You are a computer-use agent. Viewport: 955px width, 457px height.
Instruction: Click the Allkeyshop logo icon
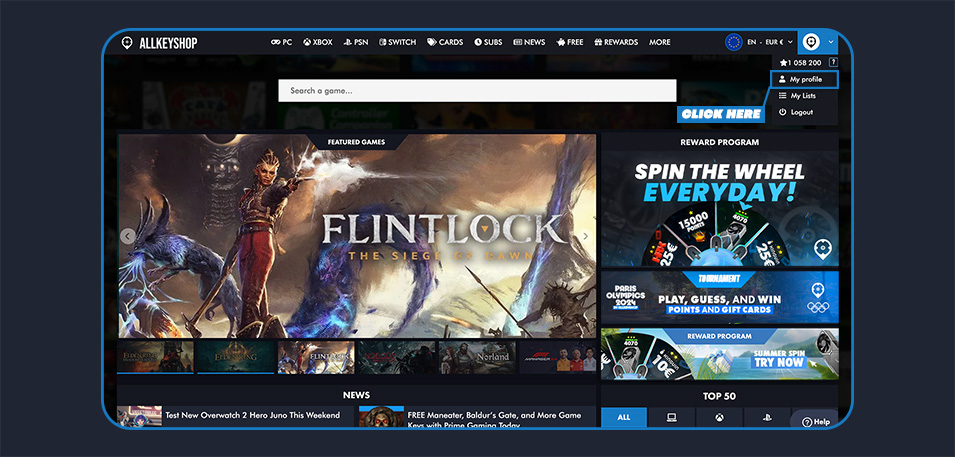click(127, 42)
